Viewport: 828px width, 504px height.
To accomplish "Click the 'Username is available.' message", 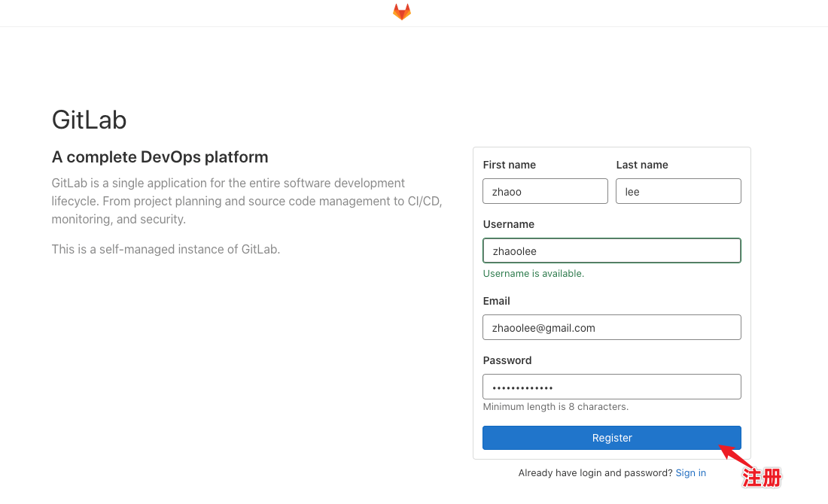I will coord(534,273).
